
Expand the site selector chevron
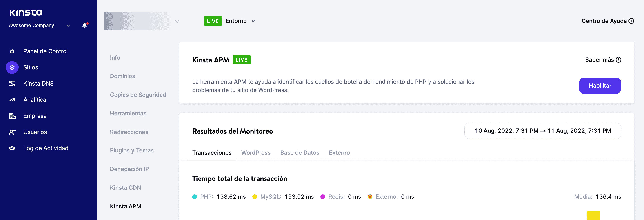[x=177, y=21]
